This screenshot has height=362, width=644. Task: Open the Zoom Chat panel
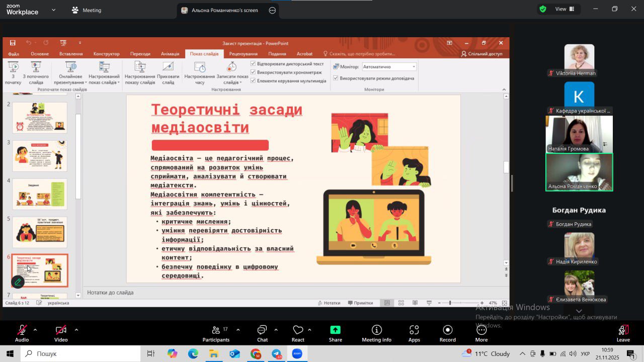point(262,330)
